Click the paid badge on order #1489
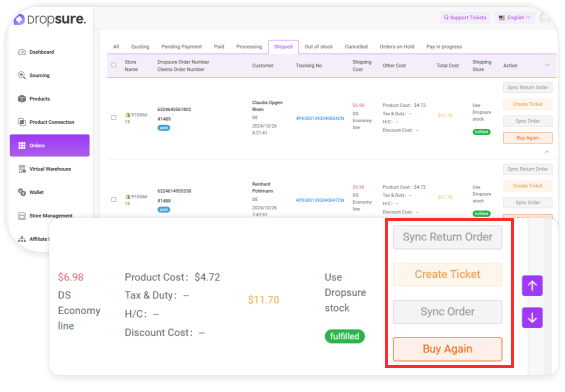 click(x=164, y=128)
